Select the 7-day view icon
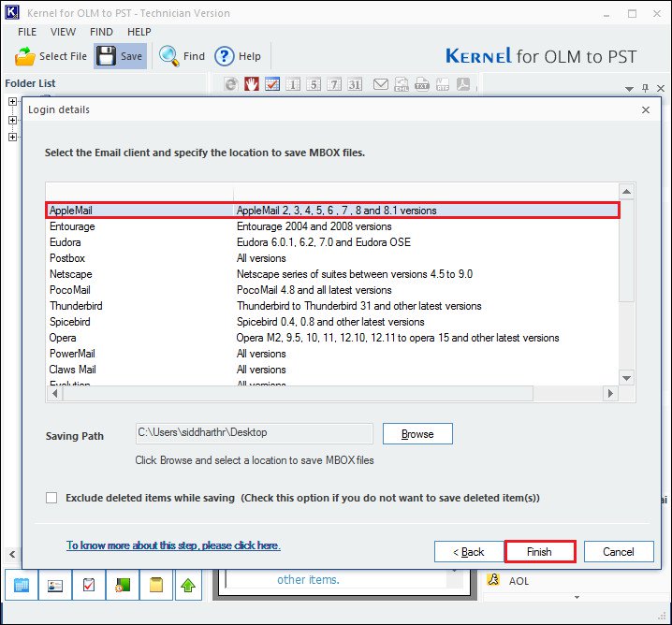Screen dimensions: 672x625 [x=334, y=84]
